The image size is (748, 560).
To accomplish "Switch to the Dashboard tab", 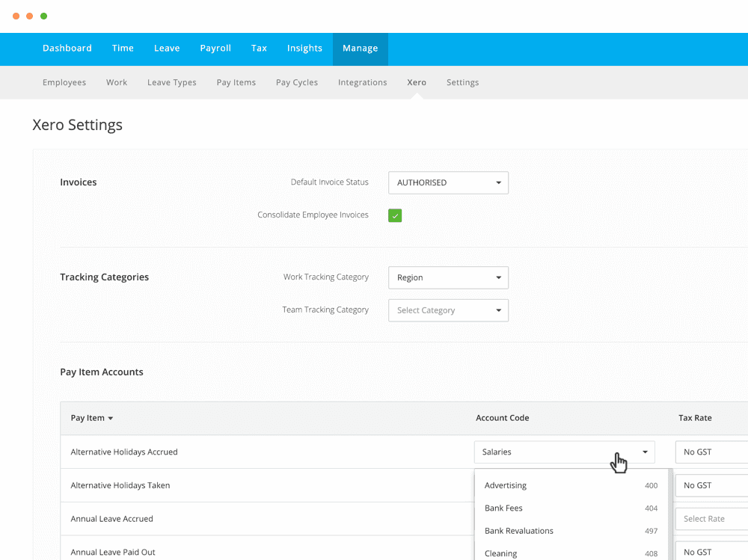I will click(x=67, y=48).
